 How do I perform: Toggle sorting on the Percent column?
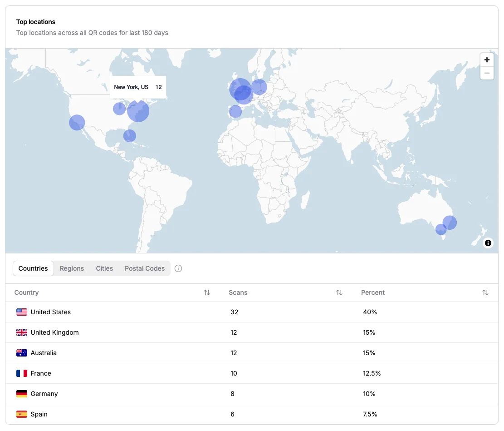(485, 292)
